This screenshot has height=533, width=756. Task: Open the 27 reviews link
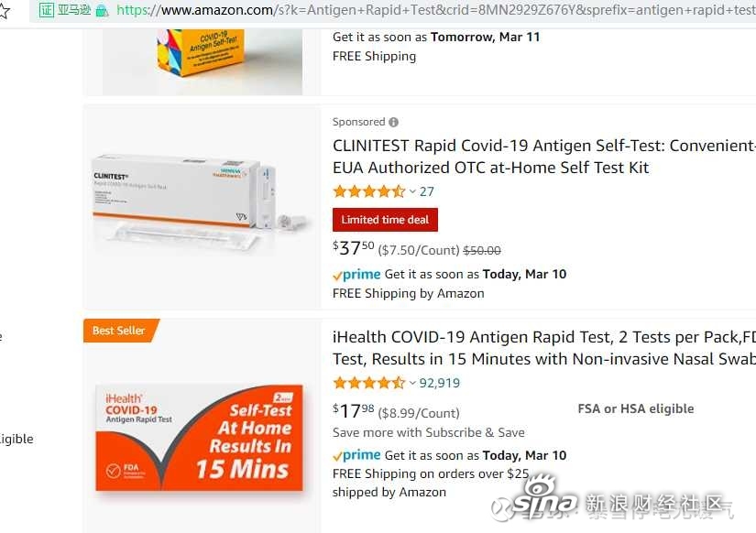pyautogui.click(x=427, y=191)
